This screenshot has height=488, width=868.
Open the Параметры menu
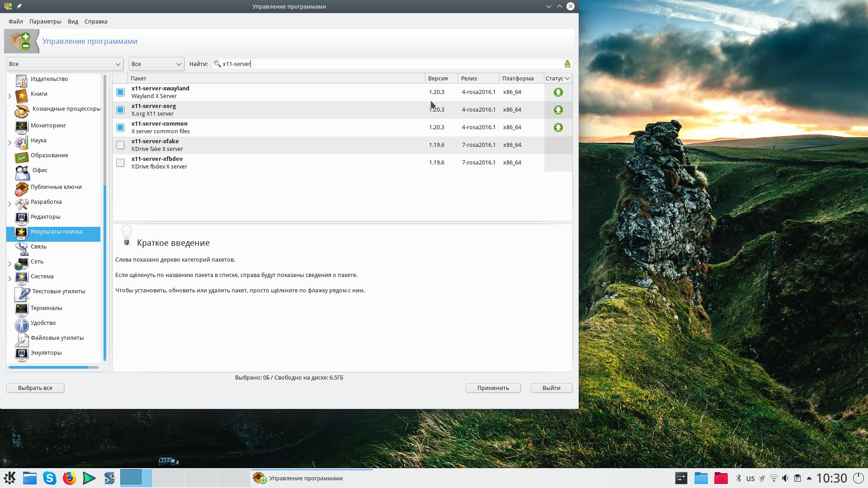pos(45,21)
